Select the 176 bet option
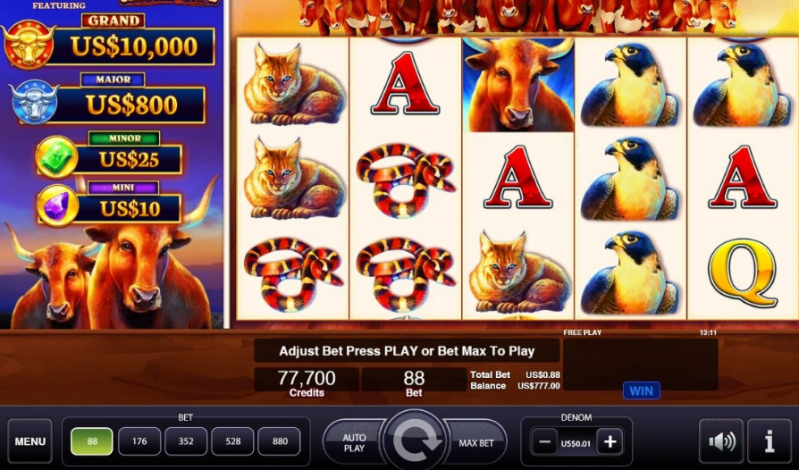Image resolution: width=799 pixels, height=470 pixels. point(139,441)
